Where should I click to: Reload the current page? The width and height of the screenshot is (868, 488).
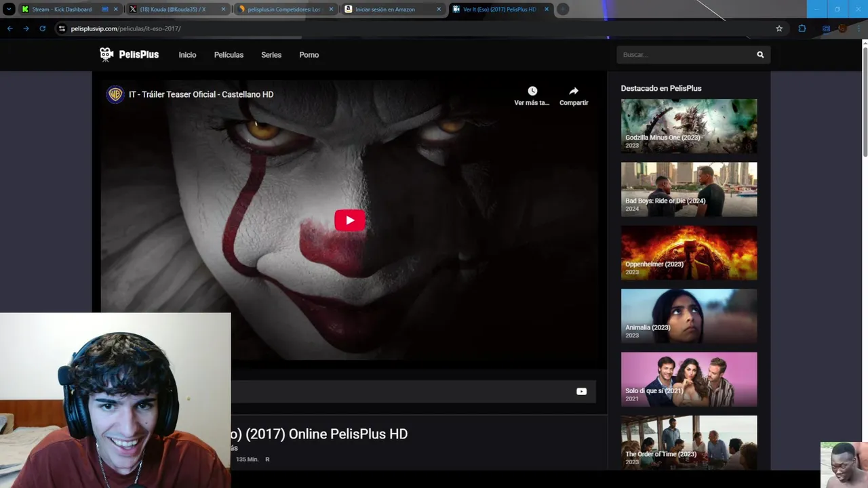click(x=42, y=28)
